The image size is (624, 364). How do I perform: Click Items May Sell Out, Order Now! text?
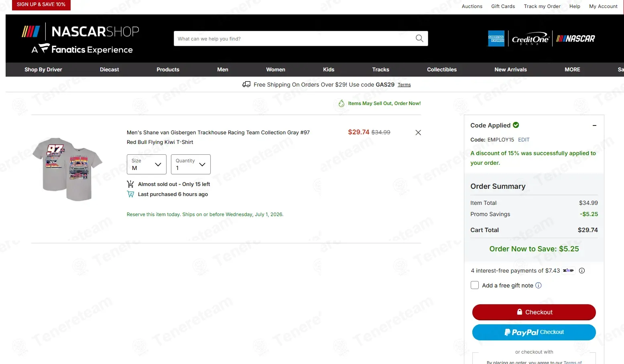384,103
